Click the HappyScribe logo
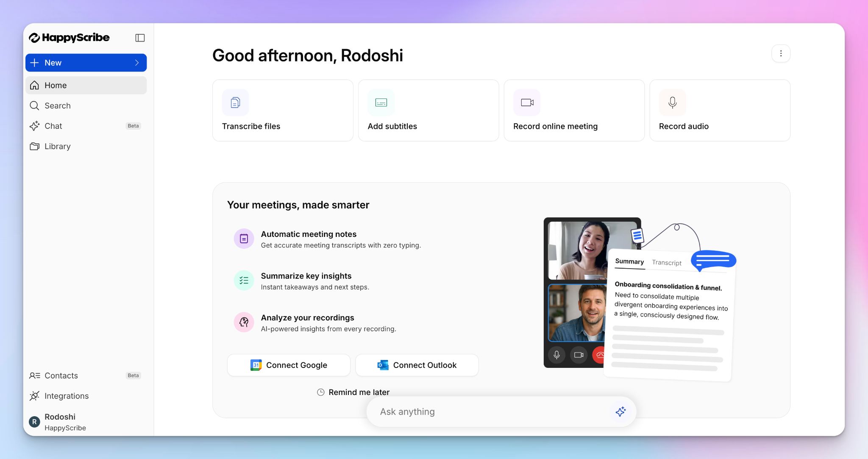The width and height of the screenshot is (868, 459). point(69,38)
